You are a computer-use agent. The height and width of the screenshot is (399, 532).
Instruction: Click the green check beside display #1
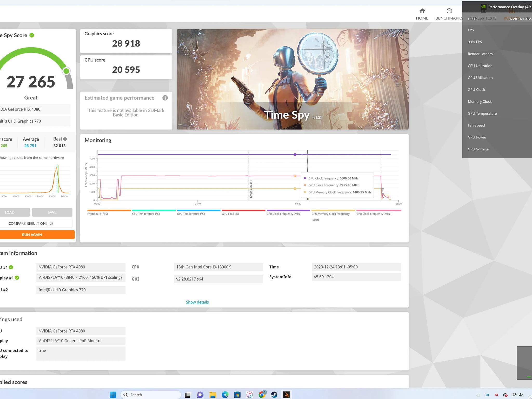pos(17,278)
